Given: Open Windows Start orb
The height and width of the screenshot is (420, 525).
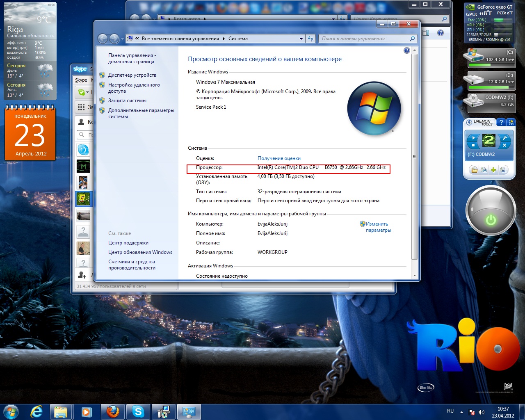Looking at the screenshot, I should pyautogui.click(x=11, y=411).
